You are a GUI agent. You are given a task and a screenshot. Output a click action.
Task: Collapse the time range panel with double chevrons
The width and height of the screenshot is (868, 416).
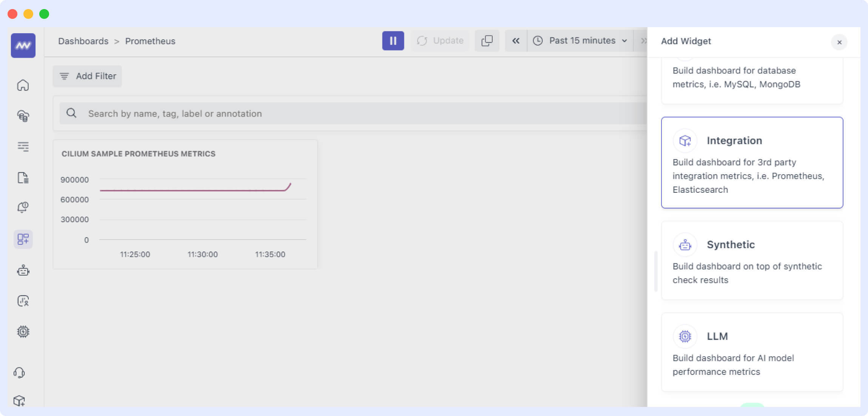coord(516,41)
